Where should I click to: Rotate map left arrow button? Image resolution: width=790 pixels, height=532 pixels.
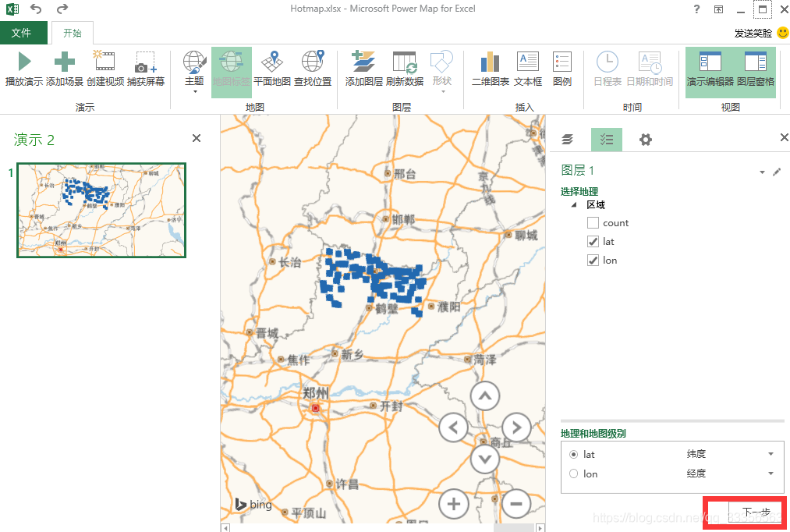[453, 427]
